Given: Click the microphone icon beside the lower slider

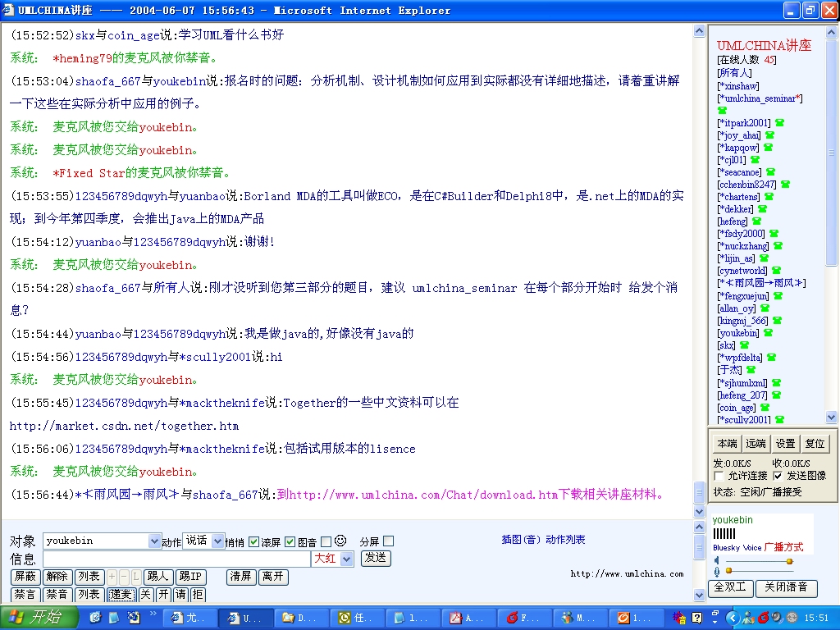Looking at the screenshot, I should click(x=717, y=571).
